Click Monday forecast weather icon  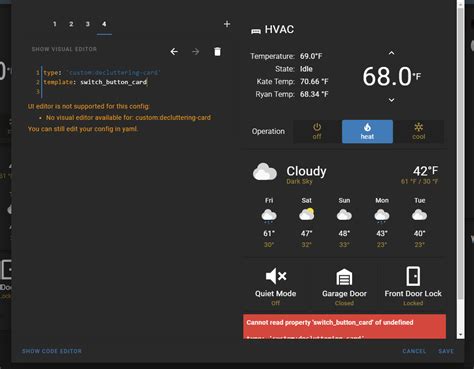(x=382, y=215)
